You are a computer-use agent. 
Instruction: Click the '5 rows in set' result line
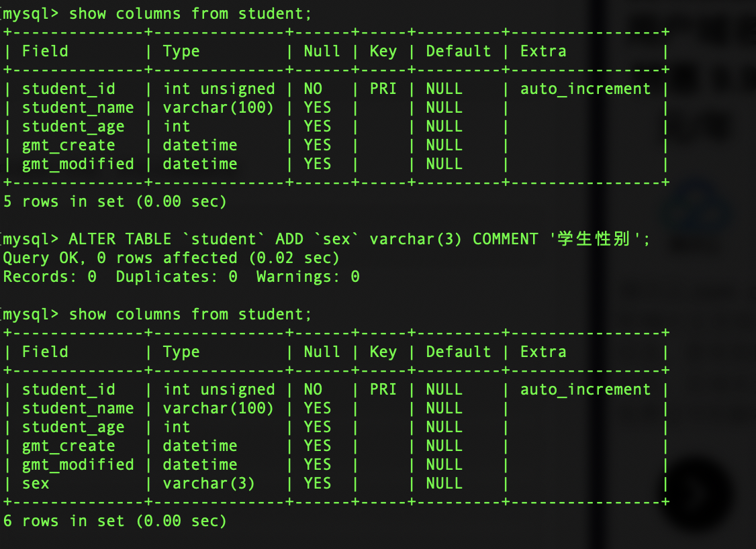click(x=115, y=201)
